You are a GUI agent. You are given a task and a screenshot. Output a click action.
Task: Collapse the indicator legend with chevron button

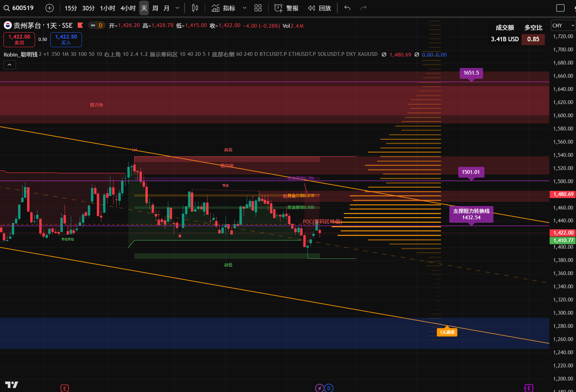[9, 65]
